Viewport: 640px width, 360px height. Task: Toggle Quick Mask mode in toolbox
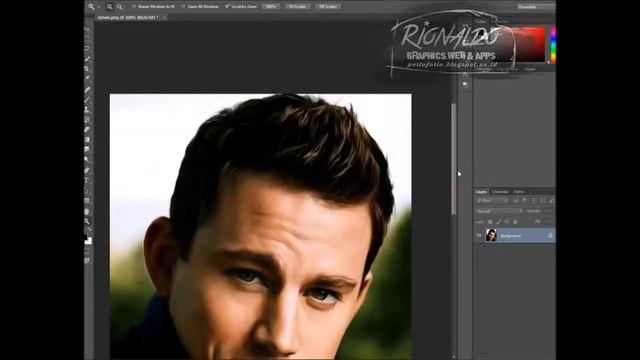(87, 251)
